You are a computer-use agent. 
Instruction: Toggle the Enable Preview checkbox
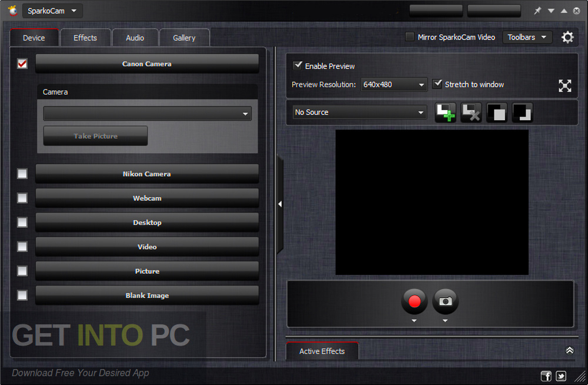click(298, 65)
